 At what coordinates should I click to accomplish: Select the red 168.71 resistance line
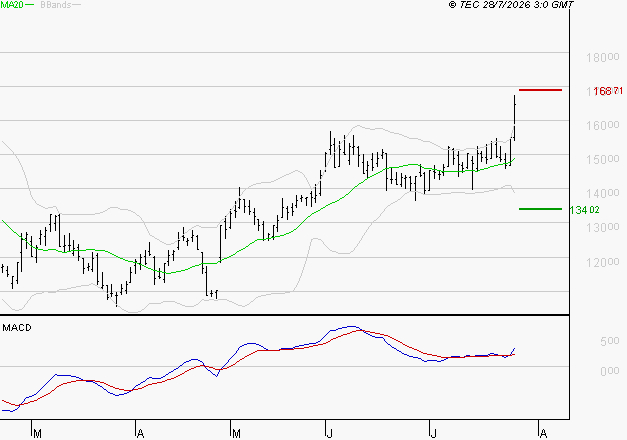[540, 90]
